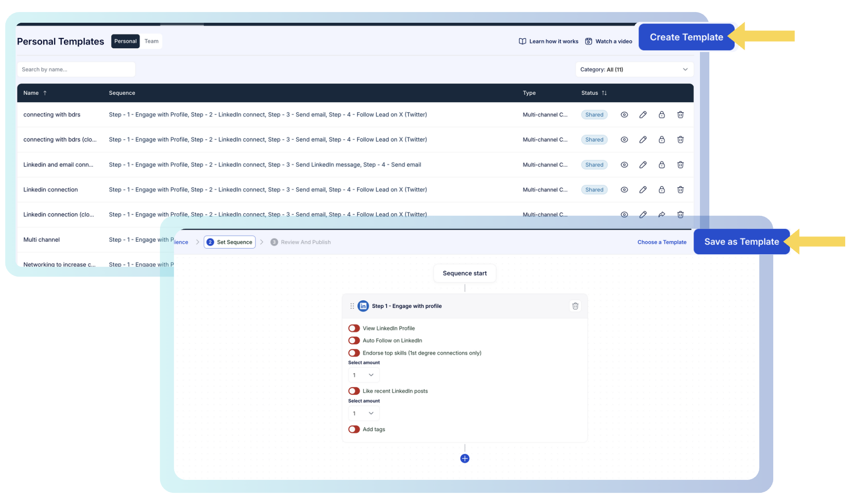Toggle View LinkedIn Profile switch
The height and width of the screenshot is (504, 851).
pyautogui.click(x=354, y=328)
